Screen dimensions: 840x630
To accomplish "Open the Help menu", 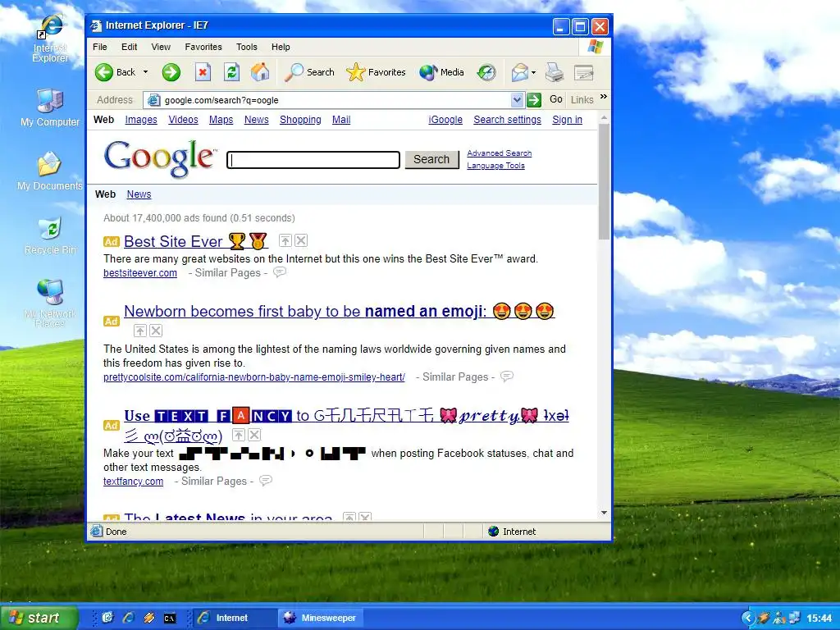I will (x=281, y=47).
